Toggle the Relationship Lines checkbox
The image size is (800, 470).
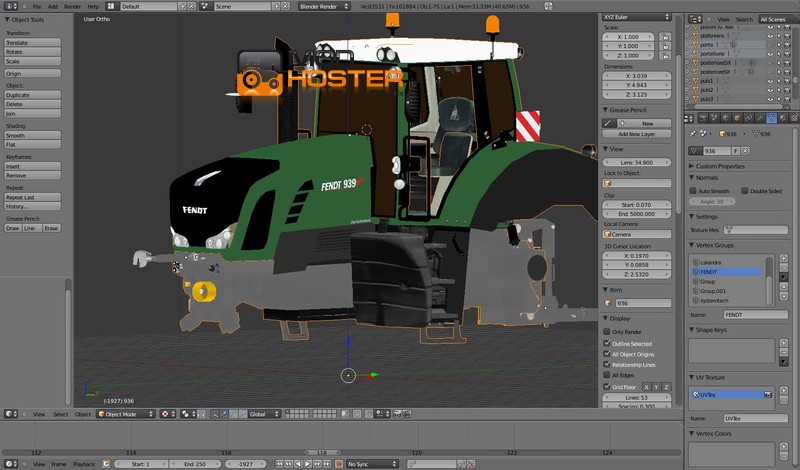coord(607,364)
